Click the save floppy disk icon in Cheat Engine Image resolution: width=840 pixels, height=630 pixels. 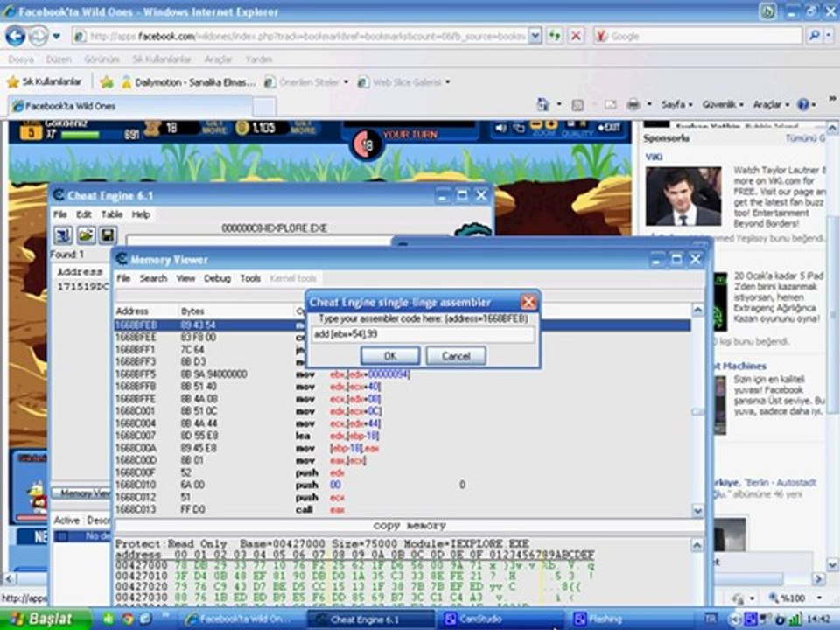point(107,235)
